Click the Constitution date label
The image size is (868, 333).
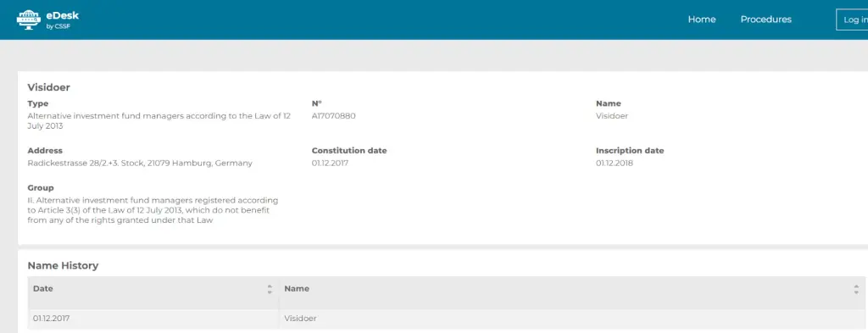348,151
